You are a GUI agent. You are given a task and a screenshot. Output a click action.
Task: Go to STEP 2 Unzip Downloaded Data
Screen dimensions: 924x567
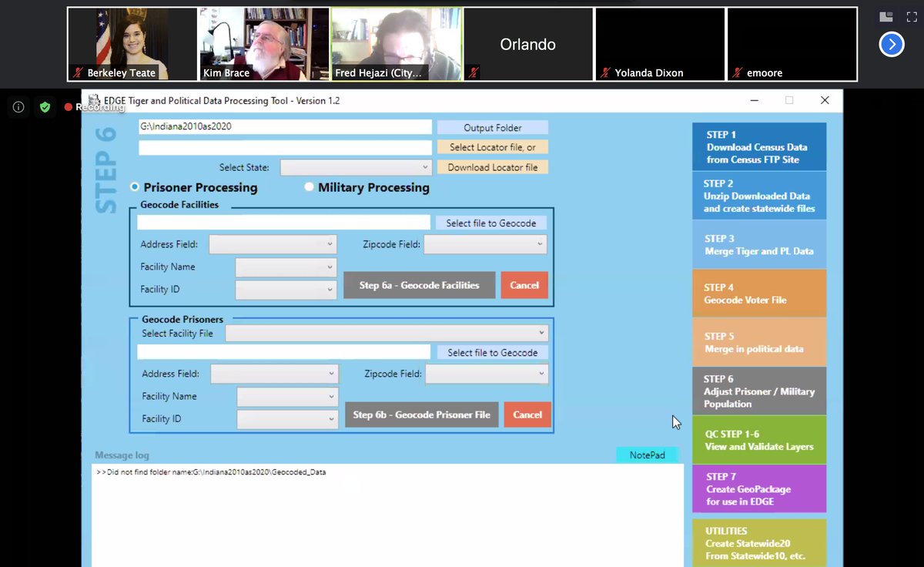click(758, 196)
